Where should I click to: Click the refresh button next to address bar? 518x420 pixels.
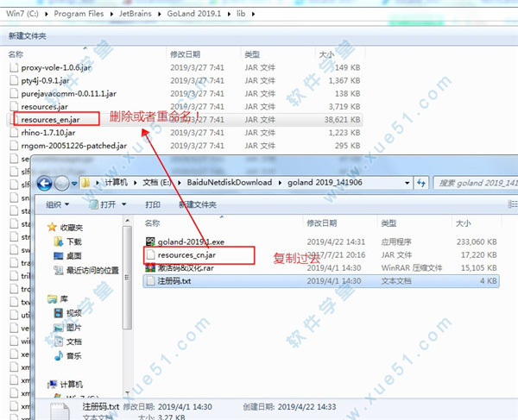421,183
